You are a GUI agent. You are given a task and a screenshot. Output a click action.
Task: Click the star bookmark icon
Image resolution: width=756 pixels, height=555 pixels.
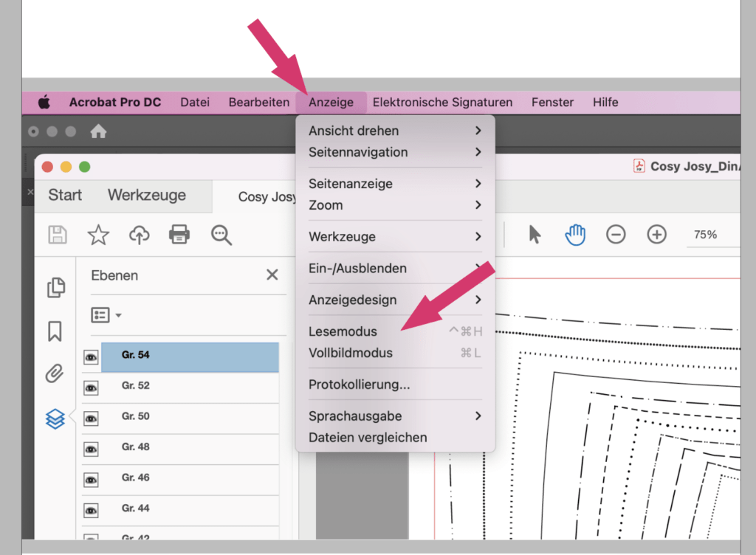(98, 235)
